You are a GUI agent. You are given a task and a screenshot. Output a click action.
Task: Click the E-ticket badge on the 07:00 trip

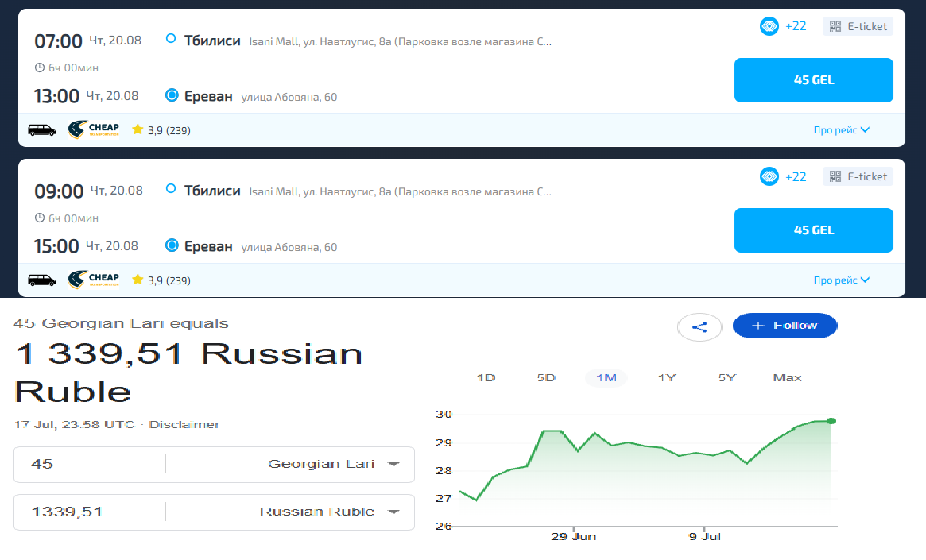(858, 26)
